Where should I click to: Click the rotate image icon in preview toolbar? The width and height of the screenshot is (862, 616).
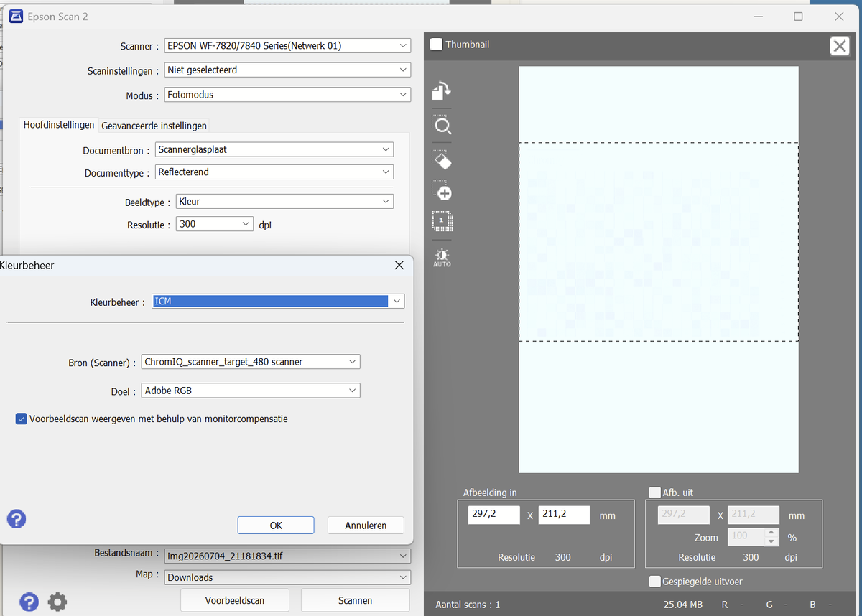pos(442,90)
